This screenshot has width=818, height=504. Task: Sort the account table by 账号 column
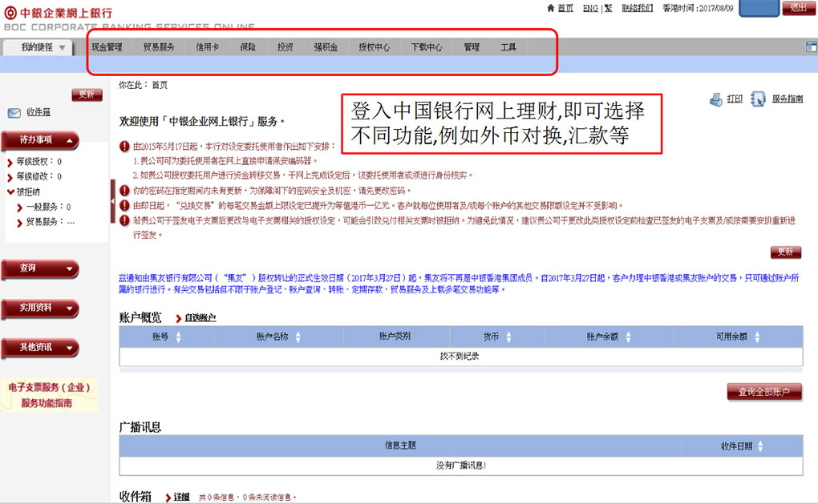178,337
